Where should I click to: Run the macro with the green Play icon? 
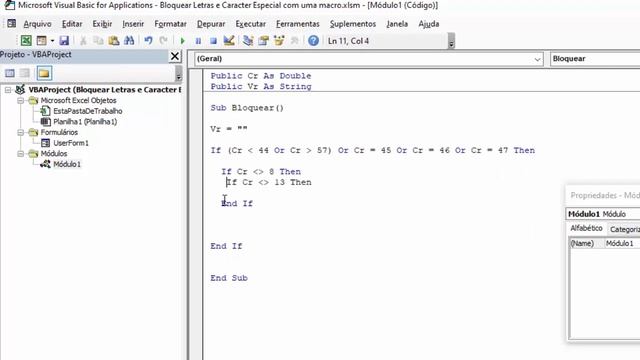182,41
